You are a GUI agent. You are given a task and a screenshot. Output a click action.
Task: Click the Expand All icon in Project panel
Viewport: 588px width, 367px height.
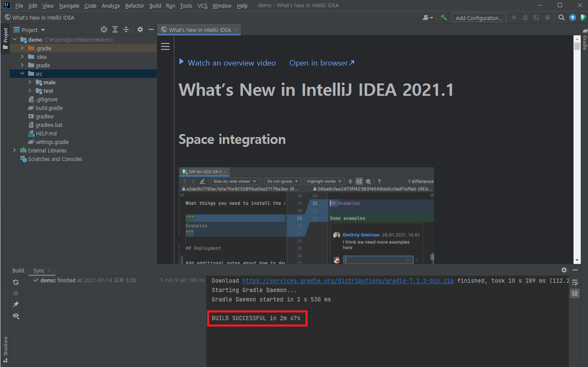115,29
